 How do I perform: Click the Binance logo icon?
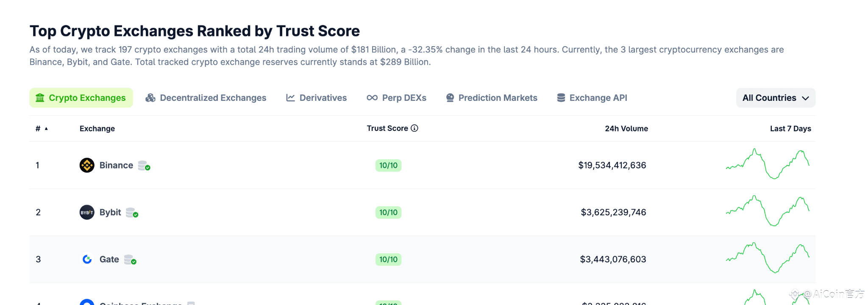tap(87, 165)
